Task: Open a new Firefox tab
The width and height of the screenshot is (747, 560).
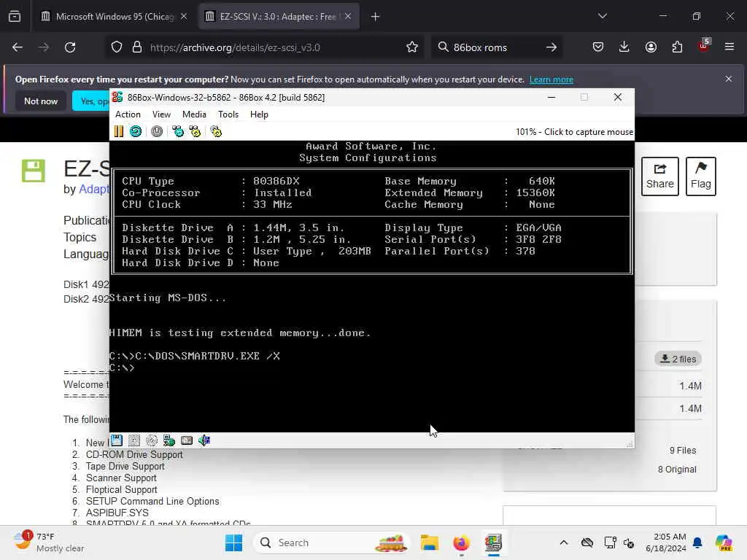Action: [376, 17]
